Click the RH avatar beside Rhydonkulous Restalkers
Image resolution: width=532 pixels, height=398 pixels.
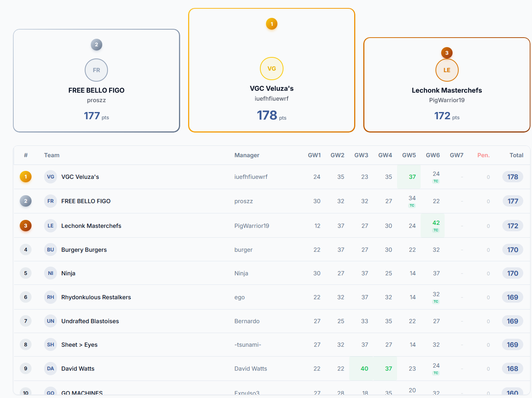[x=51, y=297]
